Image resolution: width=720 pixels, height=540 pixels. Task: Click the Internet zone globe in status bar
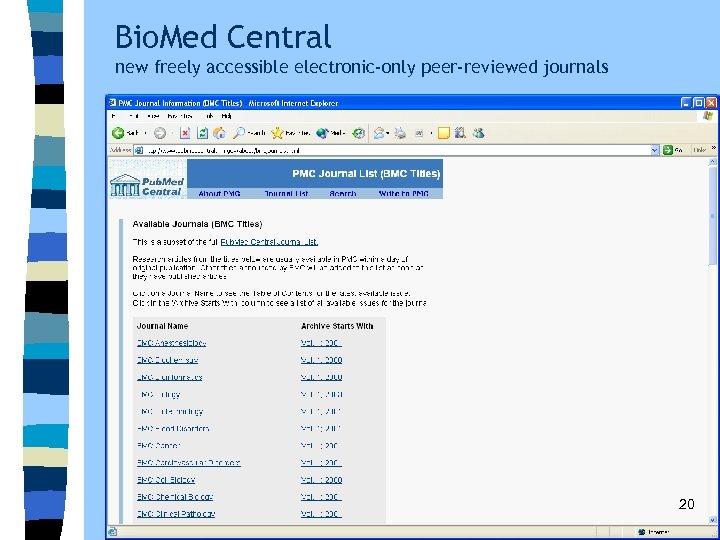click(x=641, y=532)
